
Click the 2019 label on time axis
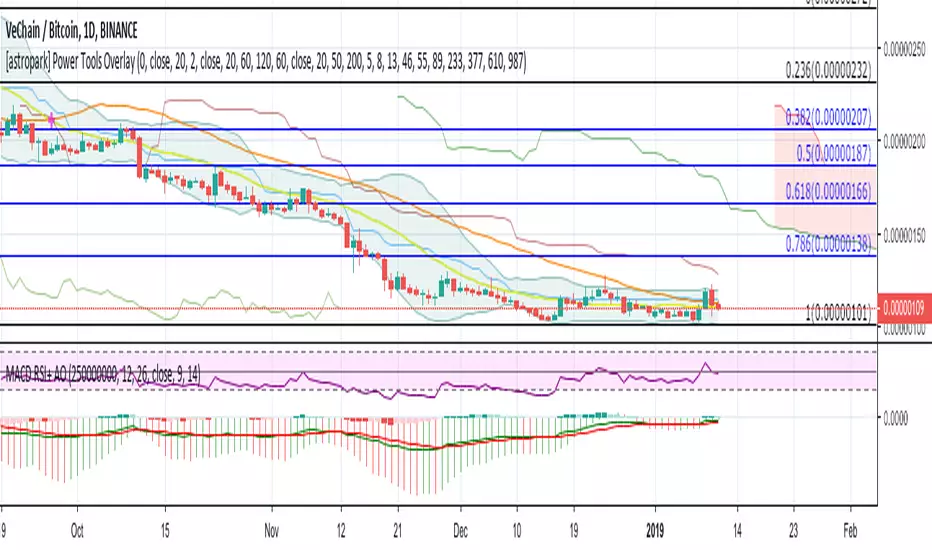click(655, 531)
